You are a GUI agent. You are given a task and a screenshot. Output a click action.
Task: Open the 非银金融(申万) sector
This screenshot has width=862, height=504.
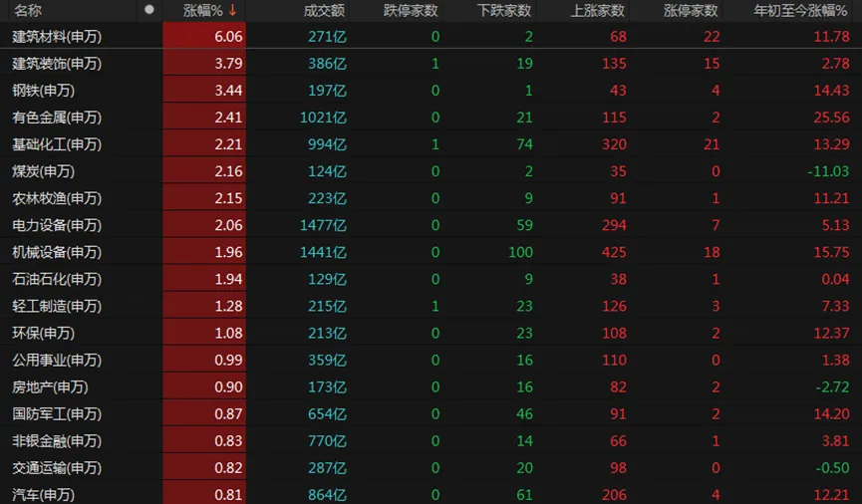click(x=57, y=440)
